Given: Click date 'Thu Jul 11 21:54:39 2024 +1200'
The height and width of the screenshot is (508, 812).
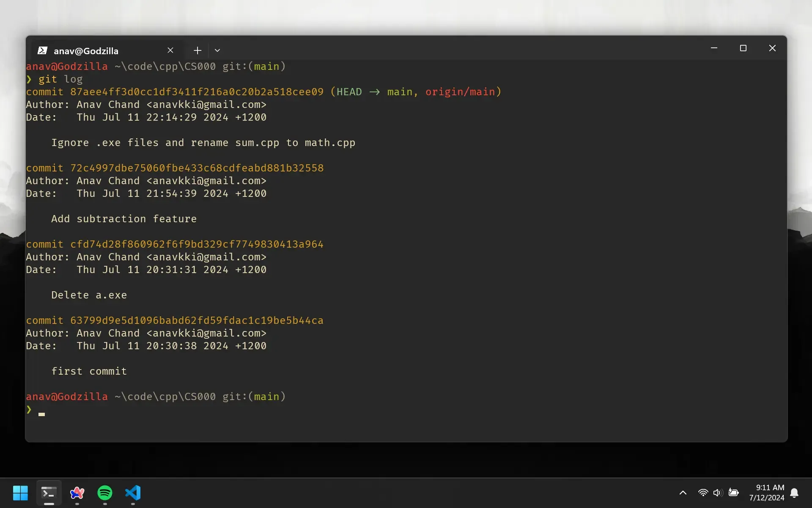Looking at the screenshot, I should coord(172,193).
